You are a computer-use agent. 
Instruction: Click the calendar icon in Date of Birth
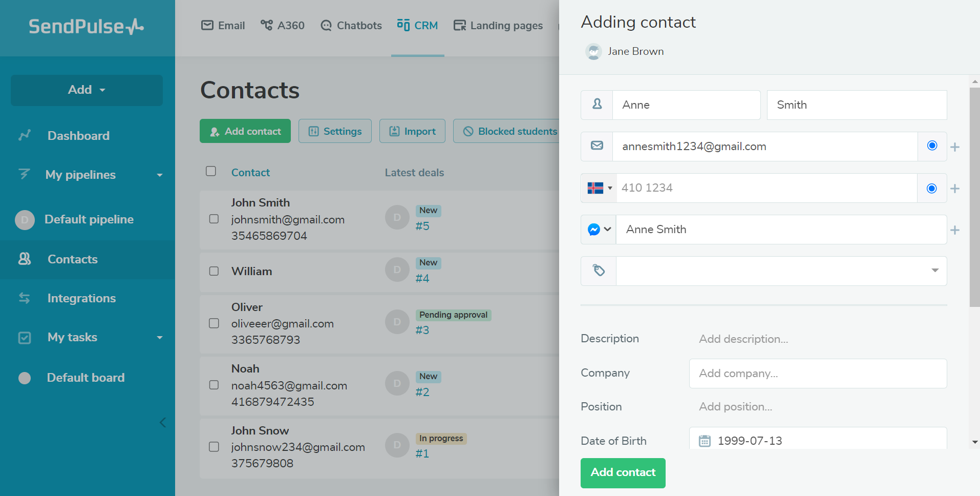(706, 440)
